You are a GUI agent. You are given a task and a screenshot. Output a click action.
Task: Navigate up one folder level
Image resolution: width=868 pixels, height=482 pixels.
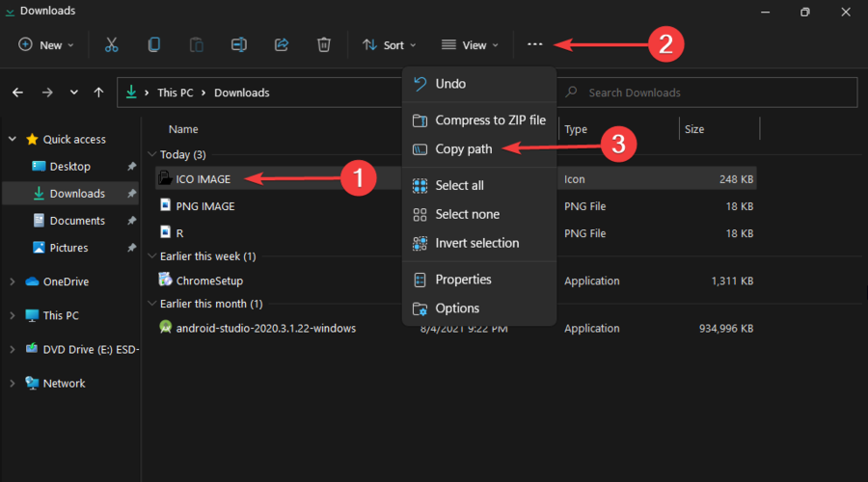click(x=98, y=93)
